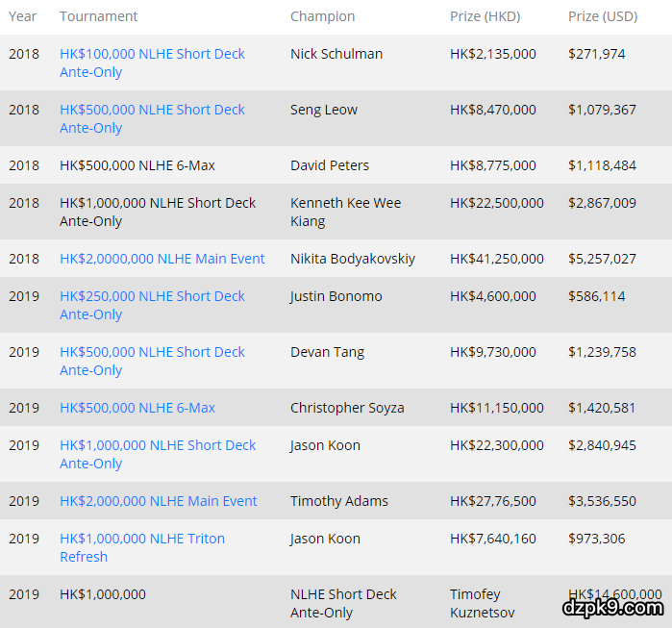Select the $5,257,027 USD prize cell
Screen dimensions: 672x628
(x=602, y=259)
